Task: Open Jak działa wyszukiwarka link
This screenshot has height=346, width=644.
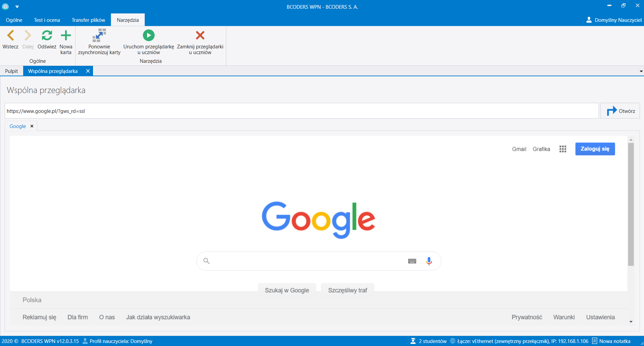Action: (158, 317)
